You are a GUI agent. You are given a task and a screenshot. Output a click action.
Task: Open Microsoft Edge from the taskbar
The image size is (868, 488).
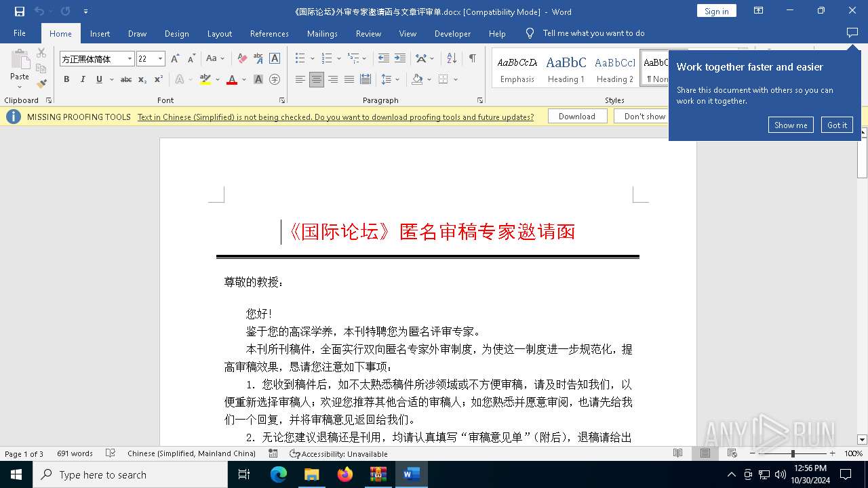(x=279, y=474)
